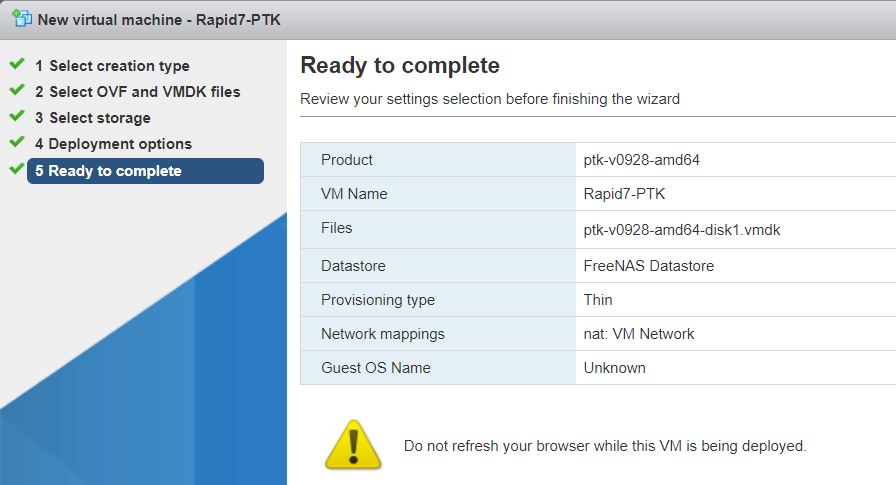
Task: Click the yellow warning triangle icon
Action: click(352, 445)
